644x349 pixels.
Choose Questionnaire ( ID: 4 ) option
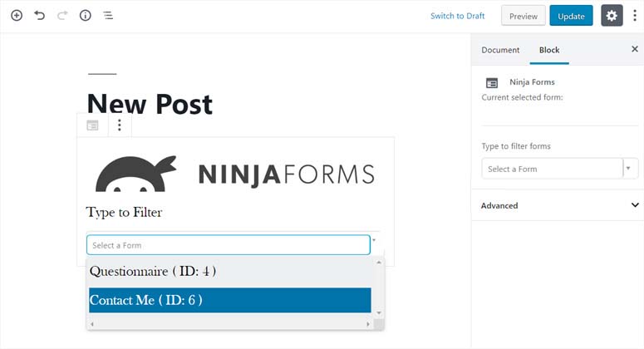coord(230,272)
